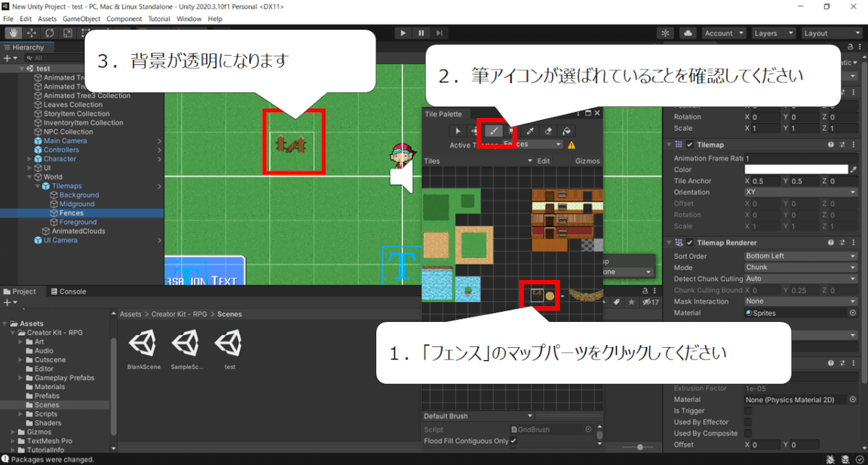Open the Layout dropdown
868x465 pixels.
[830, 33]
